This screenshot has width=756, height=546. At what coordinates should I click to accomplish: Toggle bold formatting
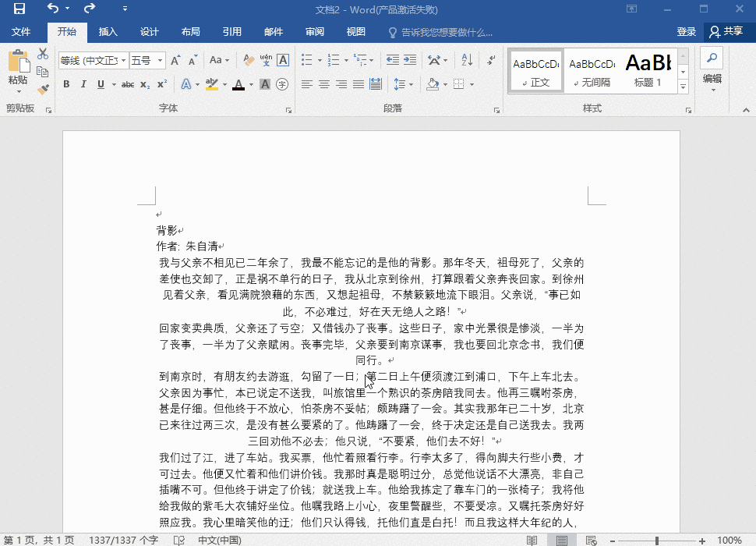[x=67, y=85]
